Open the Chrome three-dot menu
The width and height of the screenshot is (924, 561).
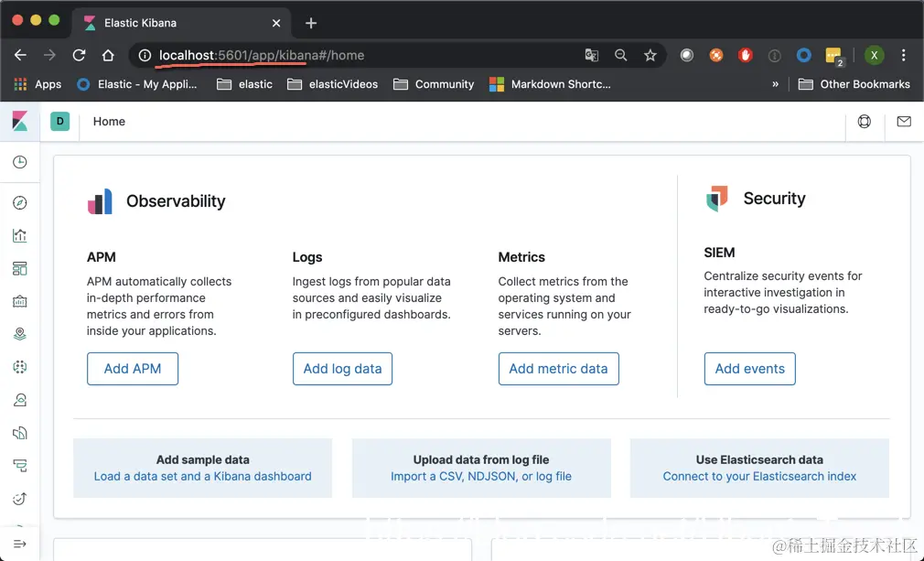(903, 56)
